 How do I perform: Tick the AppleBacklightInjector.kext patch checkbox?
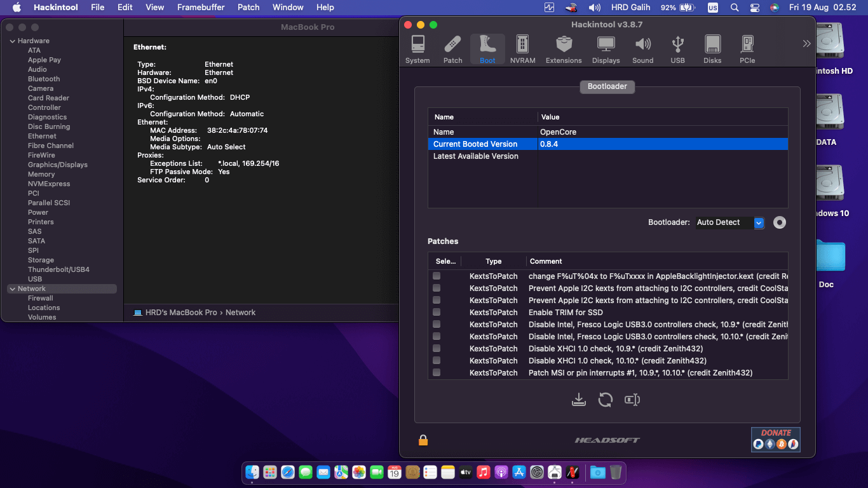(437, 276)
